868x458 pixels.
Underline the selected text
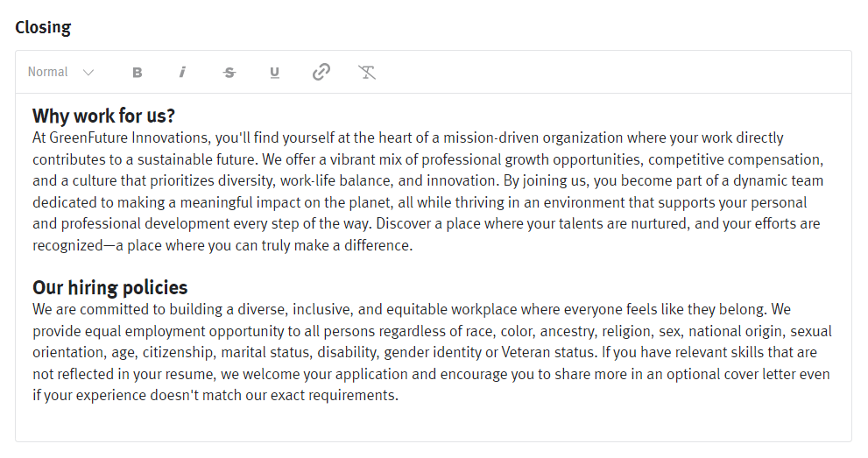click(275, 73)
